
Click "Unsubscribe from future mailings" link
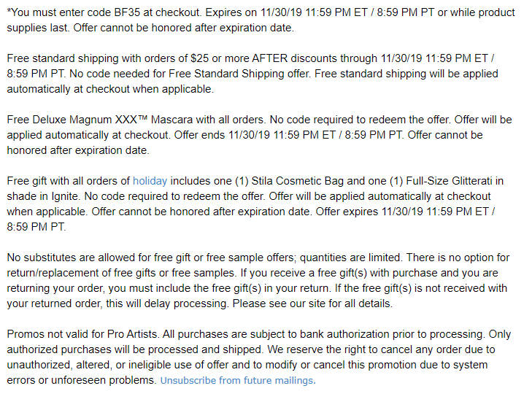coord(236,381)
